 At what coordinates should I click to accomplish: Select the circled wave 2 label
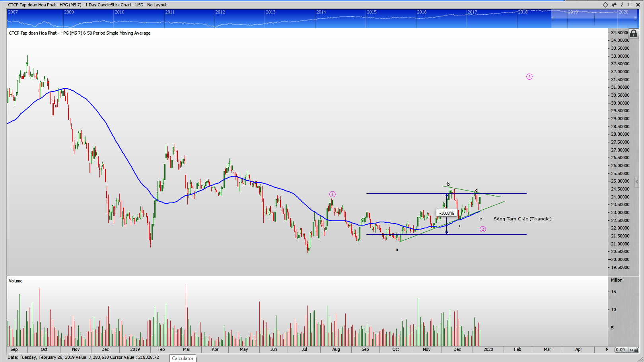tap(483, 229)
